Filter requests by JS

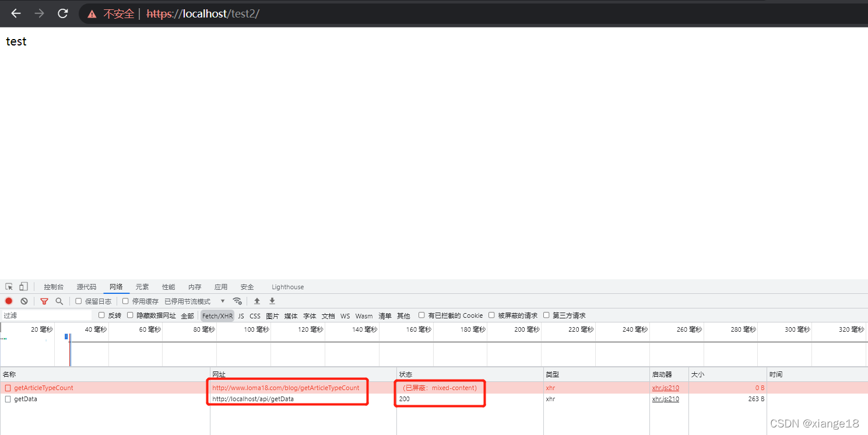(x=241, y=316)
